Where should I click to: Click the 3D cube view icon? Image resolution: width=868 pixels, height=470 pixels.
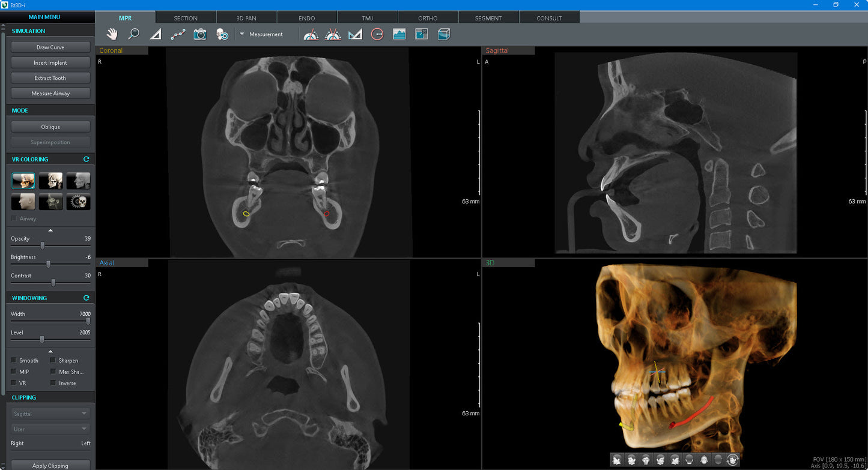[x=443, y=34]
